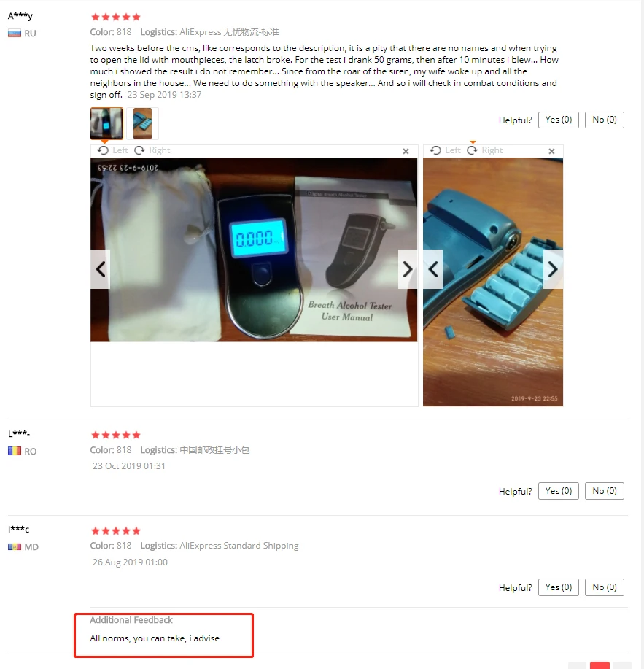
Task: Go to previous image in first viewer
Action: coord(100,269)
